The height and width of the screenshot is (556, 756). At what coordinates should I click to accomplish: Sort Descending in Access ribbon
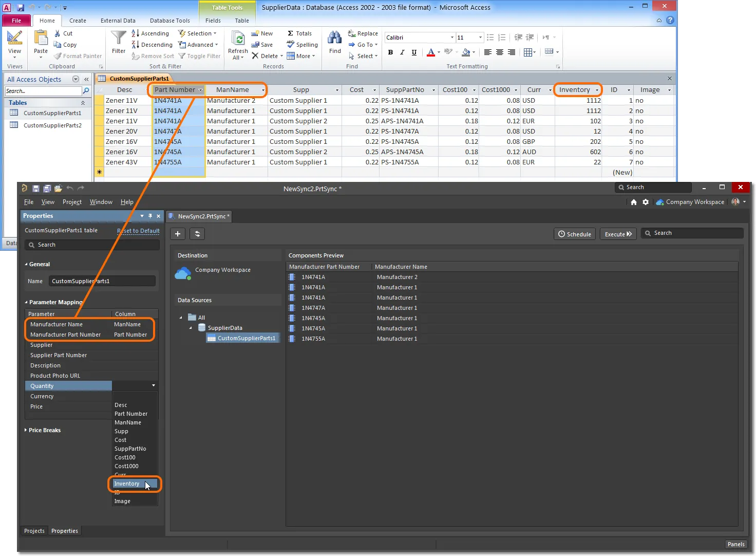pos(152,45)
